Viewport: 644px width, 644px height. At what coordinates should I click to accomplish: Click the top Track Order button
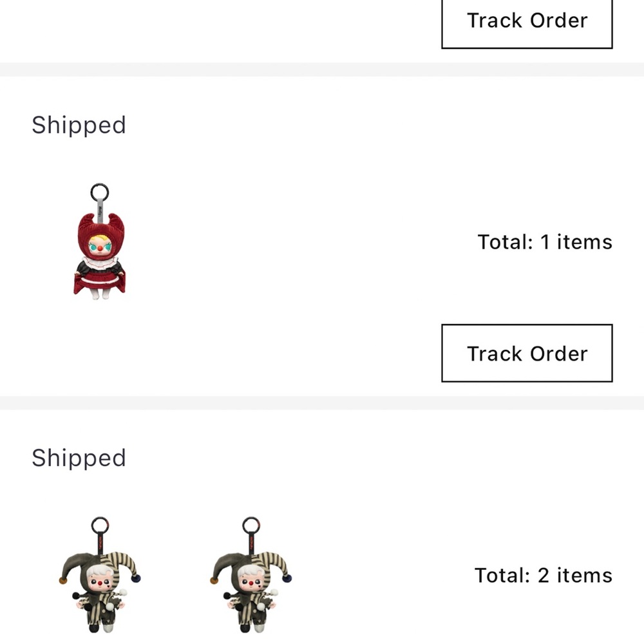pos(526,21)
